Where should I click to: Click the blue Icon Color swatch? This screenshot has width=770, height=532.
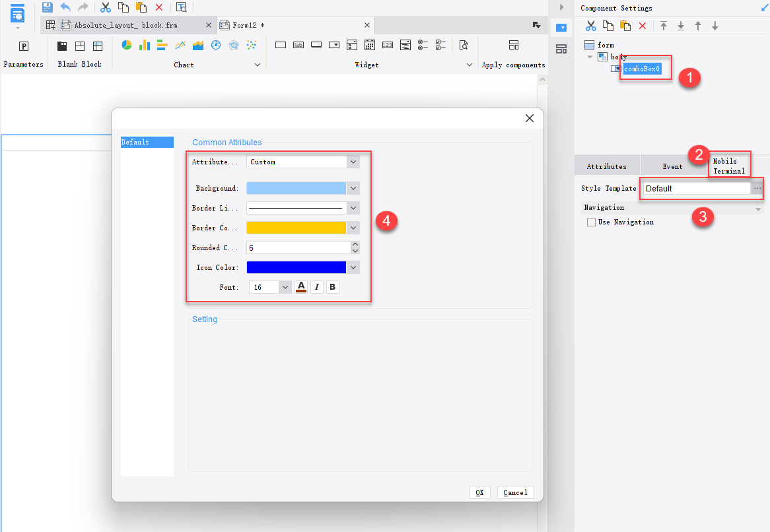tap(296, 267)
